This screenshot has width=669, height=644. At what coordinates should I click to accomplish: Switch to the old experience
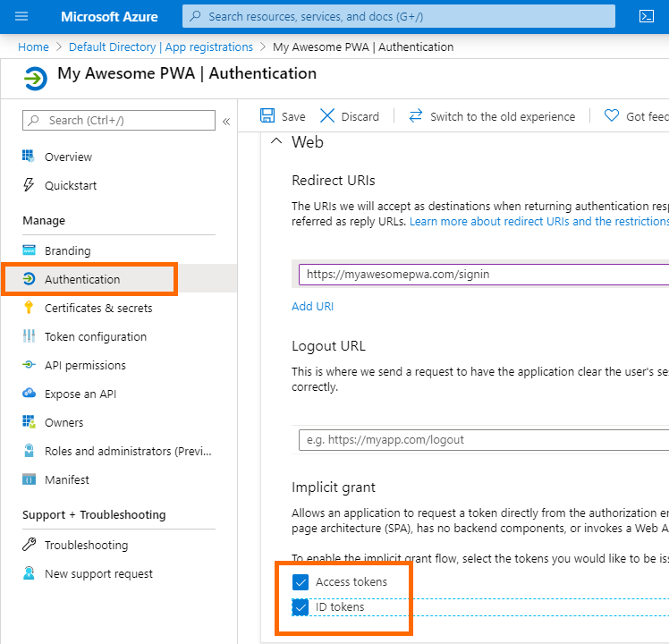click(503, 116)
